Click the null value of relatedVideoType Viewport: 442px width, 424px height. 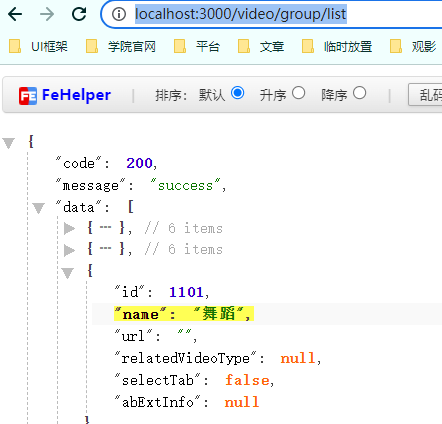(x=298, y=358)
